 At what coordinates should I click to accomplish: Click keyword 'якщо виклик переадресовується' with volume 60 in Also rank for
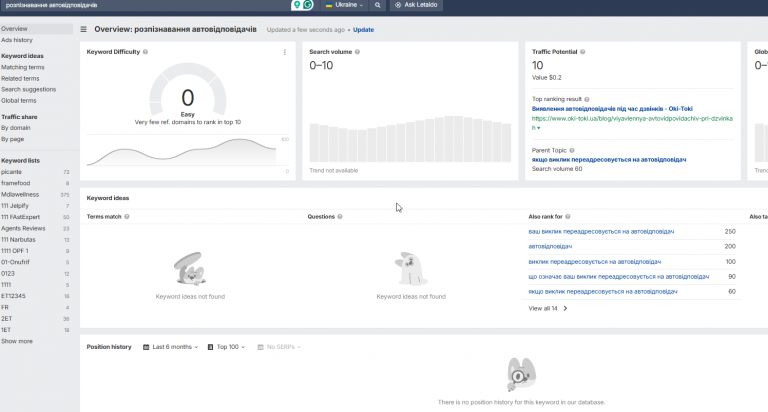(x=602, y=291)
